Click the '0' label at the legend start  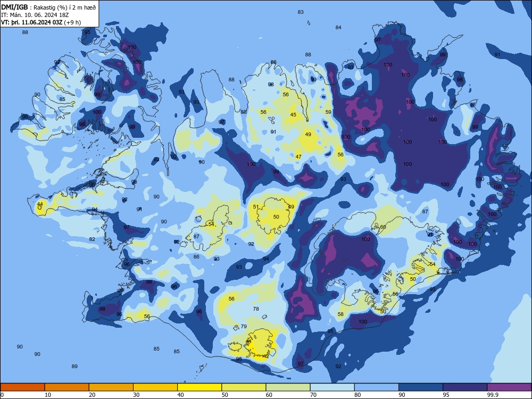click(x=2, y=395)
